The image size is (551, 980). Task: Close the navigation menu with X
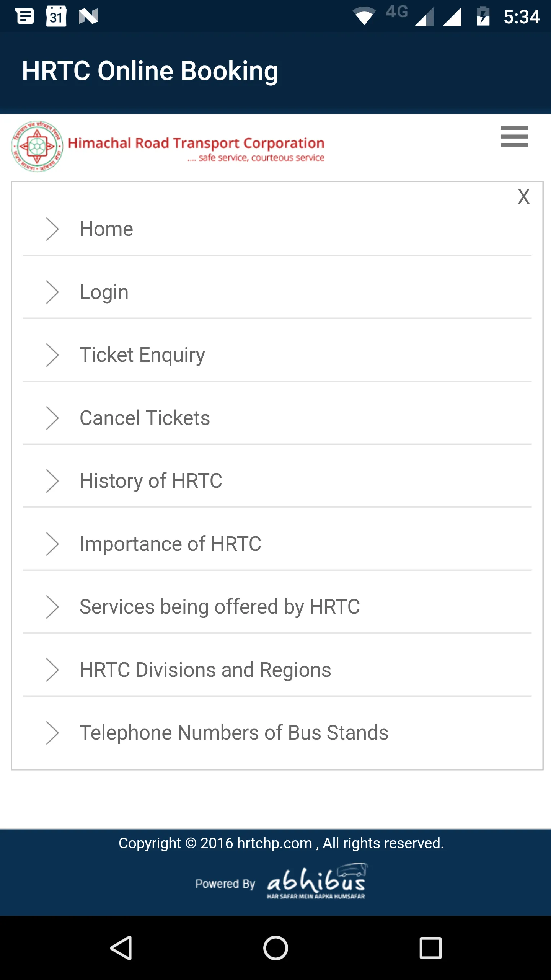523,197
